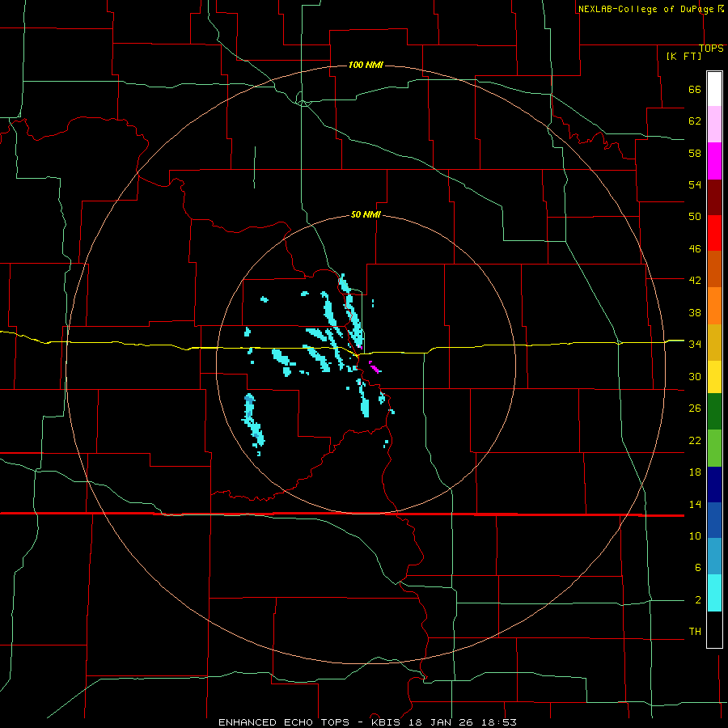Click the 14 legend value

(x=695, y=504)
